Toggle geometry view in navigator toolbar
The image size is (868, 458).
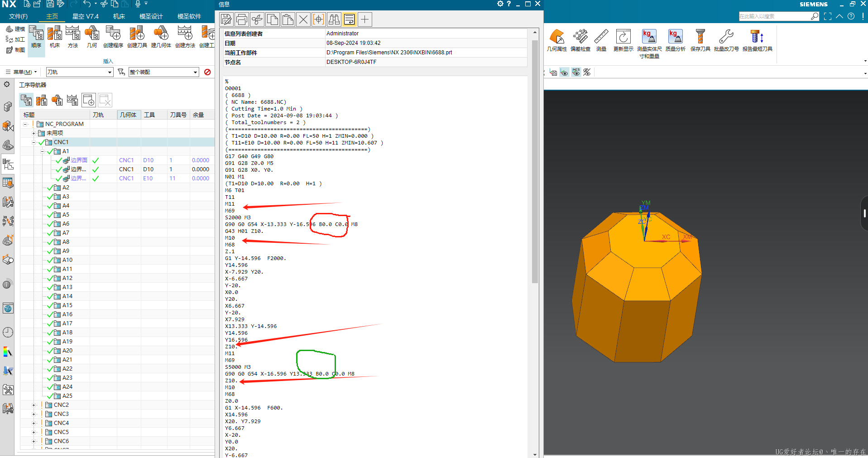[57, 100]
